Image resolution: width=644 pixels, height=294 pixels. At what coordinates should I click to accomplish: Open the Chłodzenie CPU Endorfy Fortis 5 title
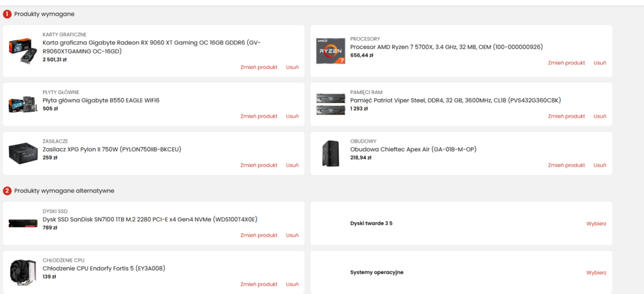104,268
